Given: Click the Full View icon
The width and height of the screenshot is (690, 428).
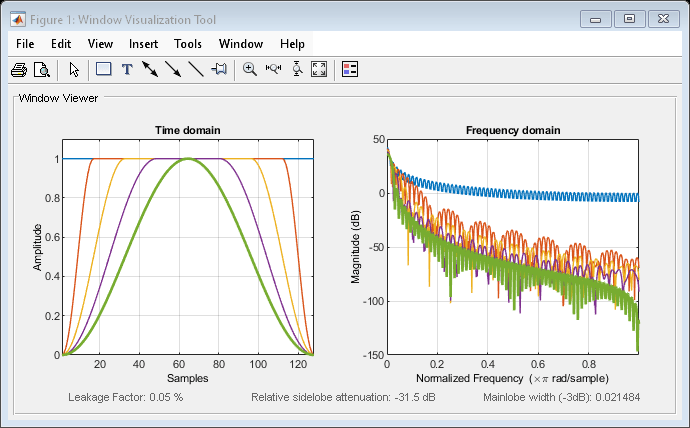Looking at the screenshot, I should 319,70.
